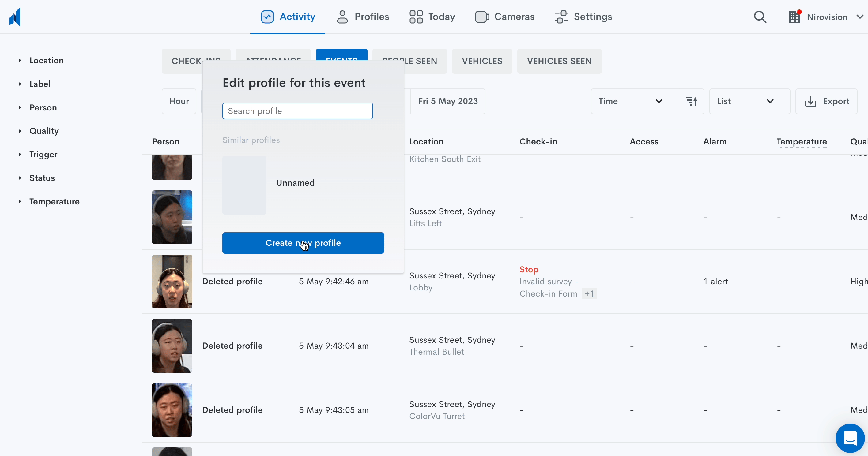Click the Thermal Bullet camera name

[x=436, y=352]
